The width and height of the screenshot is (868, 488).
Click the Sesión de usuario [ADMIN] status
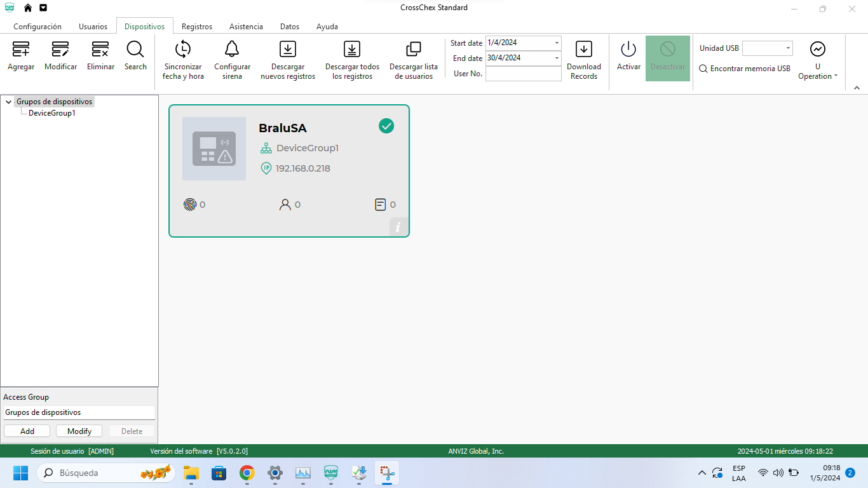(72, 451)
